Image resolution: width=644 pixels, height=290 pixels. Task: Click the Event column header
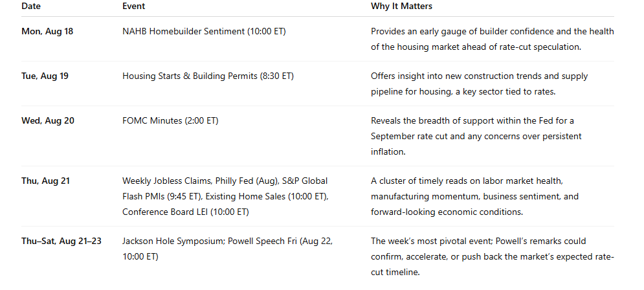pos(133,6)
